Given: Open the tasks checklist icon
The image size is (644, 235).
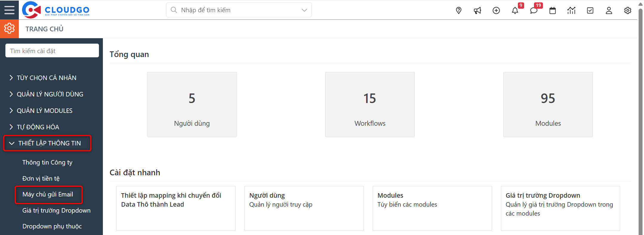Looking at the screenshot, I should point(590,11).
